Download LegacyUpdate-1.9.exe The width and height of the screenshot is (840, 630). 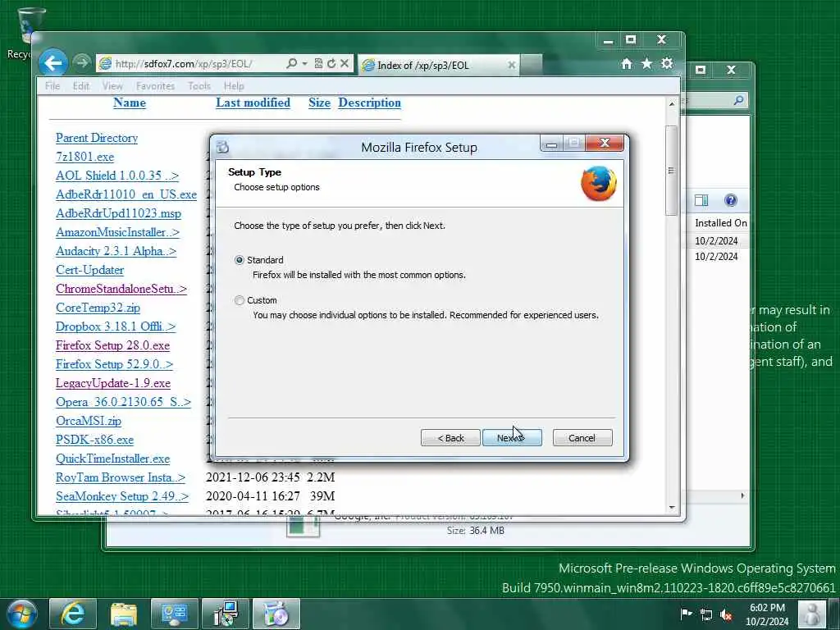coord(113,383)
